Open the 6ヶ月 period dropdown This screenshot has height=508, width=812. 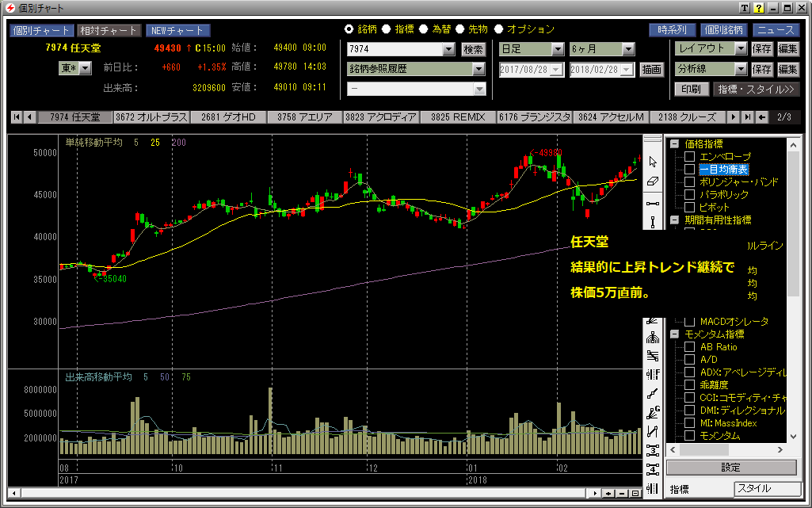628,49
